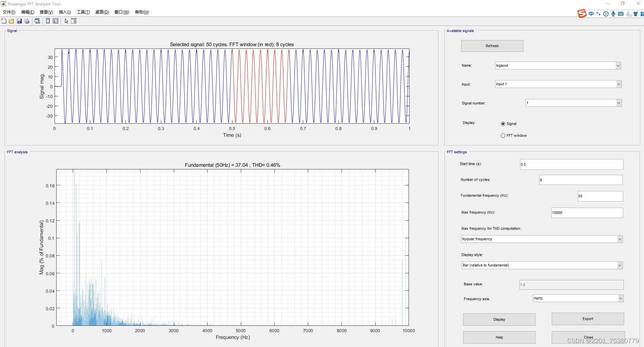Viewport: 644px width, 347px height.
Task: Click the 'Mag (% of Fundamental)' axis label
Action: coord(41,248)
